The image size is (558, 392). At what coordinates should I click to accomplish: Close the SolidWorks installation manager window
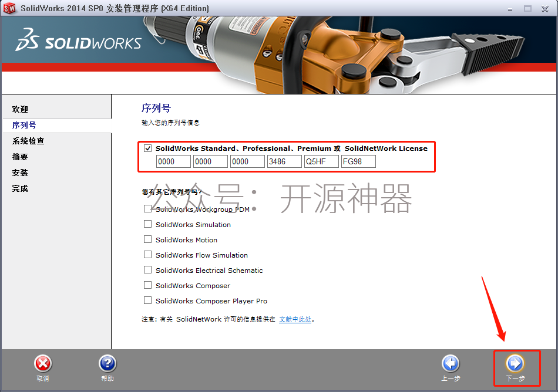point(545,9)
